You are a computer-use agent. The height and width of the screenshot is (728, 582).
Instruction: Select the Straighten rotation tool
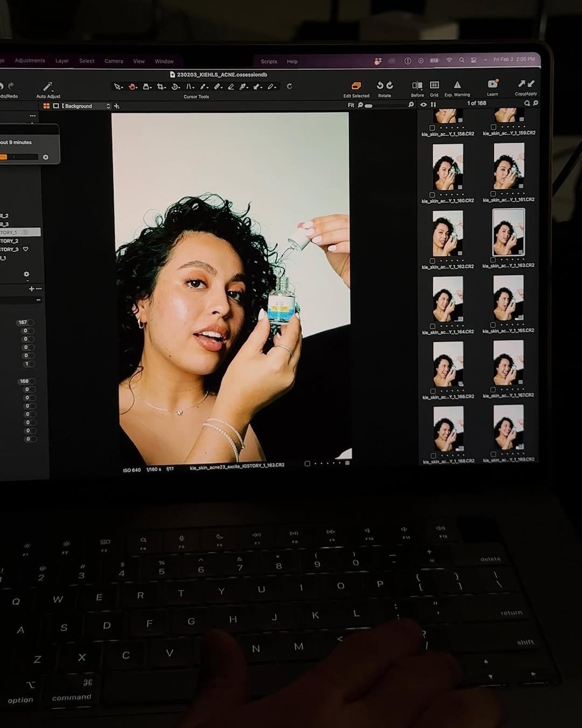coord(176,87)
